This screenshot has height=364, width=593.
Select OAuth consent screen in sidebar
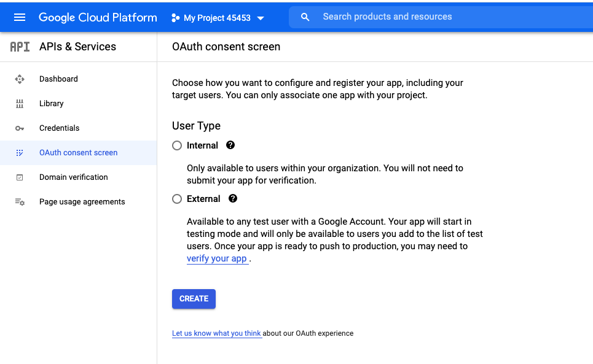(x=78, y=153)
